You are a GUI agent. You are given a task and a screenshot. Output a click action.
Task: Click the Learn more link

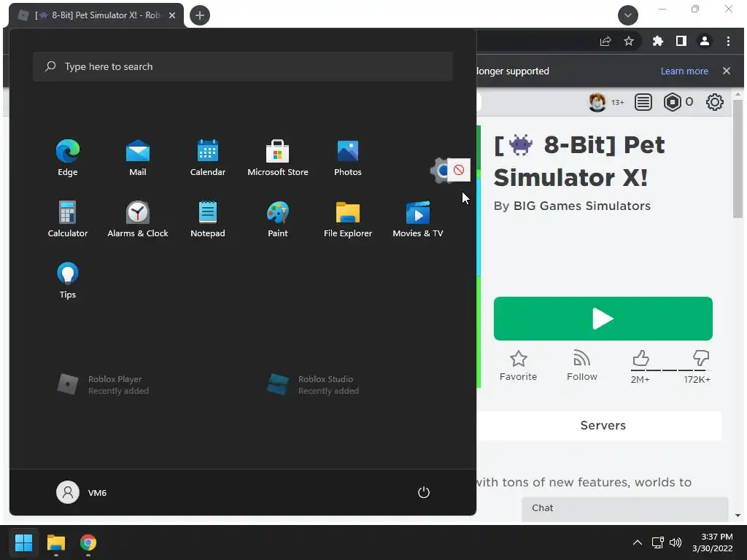tap(684, 71)
